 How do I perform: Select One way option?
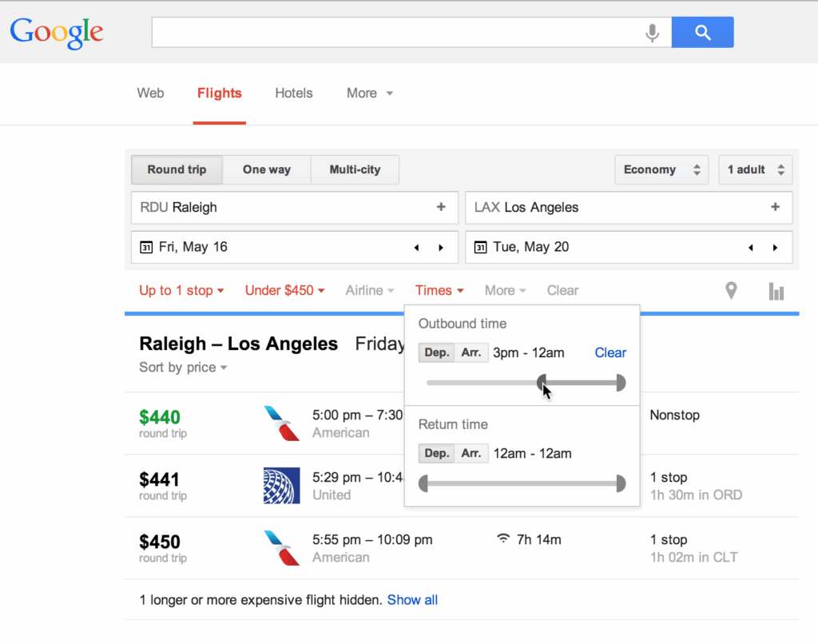point(267,169)
